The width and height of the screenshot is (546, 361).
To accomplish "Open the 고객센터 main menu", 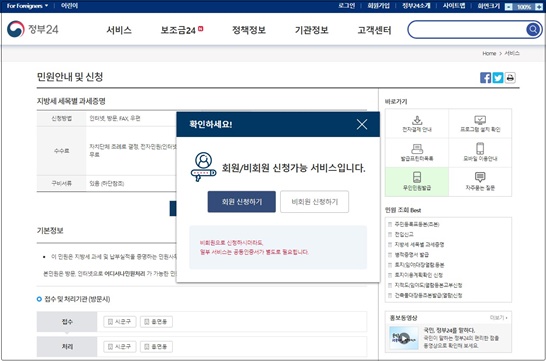I will click(374, 30).
